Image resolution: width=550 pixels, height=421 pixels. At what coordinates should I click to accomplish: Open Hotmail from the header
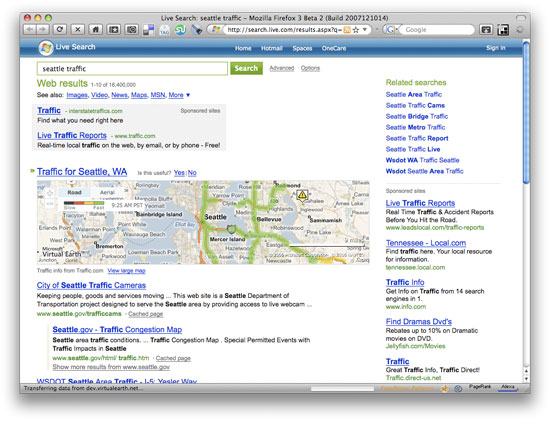tap(272, 48)
